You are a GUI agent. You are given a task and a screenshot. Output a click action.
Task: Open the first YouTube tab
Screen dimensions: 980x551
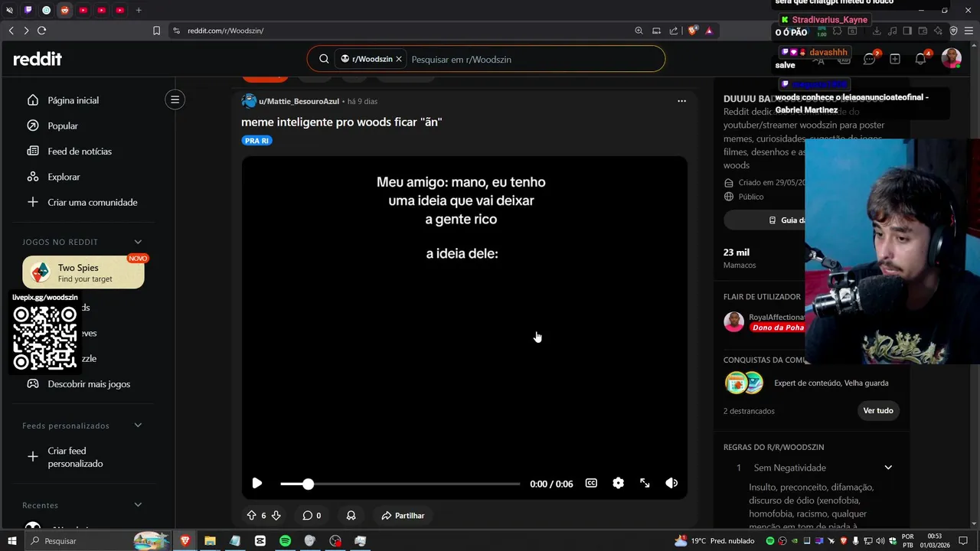tap(83, 10)
